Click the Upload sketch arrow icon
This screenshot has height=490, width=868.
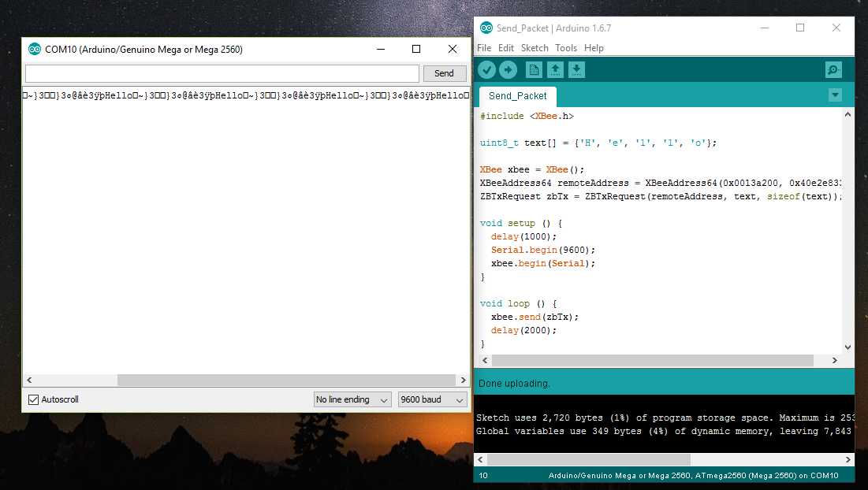508,69
